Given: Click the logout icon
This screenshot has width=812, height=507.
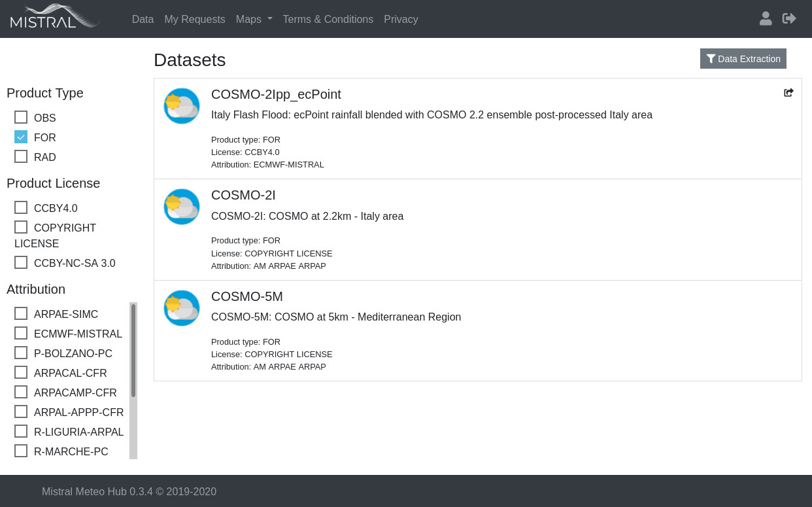Looking at the screenshot, I should click(x=789, y=18).
